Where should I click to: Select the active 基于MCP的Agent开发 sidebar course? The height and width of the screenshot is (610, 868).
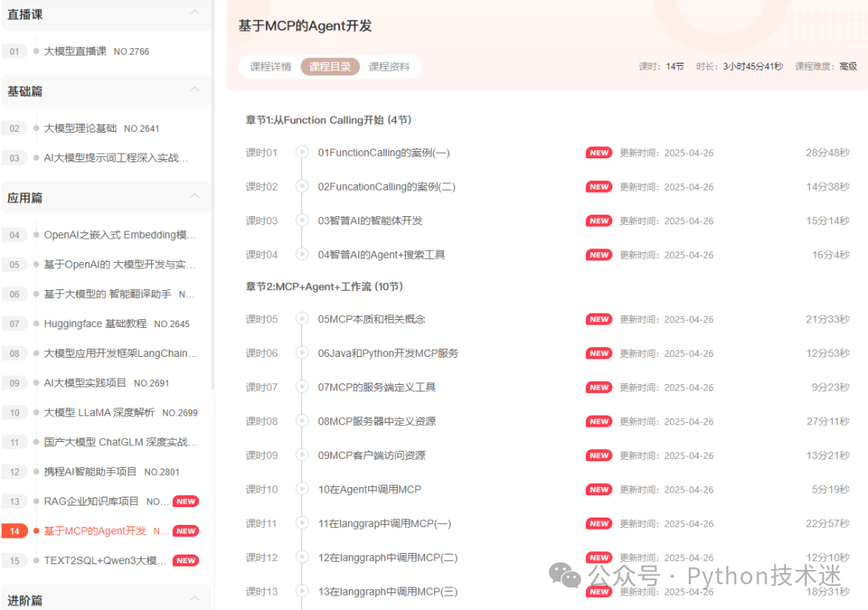(x=106, y=531)
